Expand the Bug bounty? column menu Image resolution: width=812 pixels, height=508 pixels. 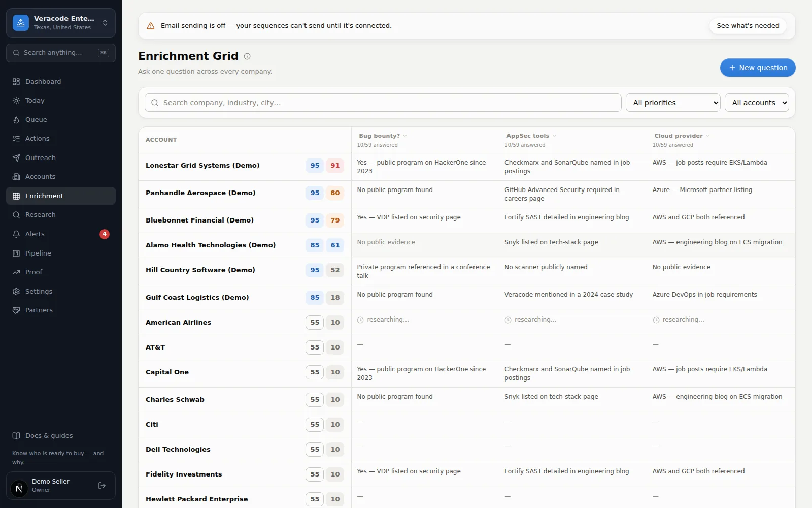(x=405, y=136)
